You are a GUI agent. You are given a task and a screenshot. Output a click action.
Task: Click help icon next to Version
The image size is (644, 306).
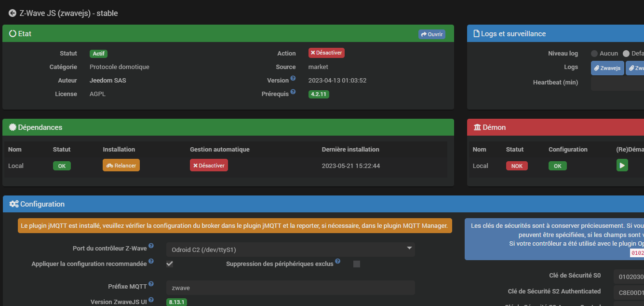click(293, 79)
